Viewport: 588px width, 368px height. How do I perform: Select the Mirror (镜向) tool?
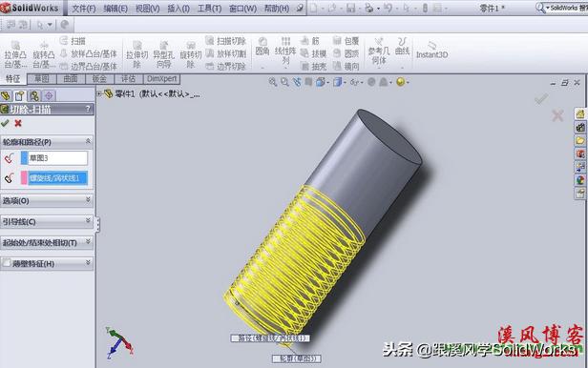[x=346, y=67]
